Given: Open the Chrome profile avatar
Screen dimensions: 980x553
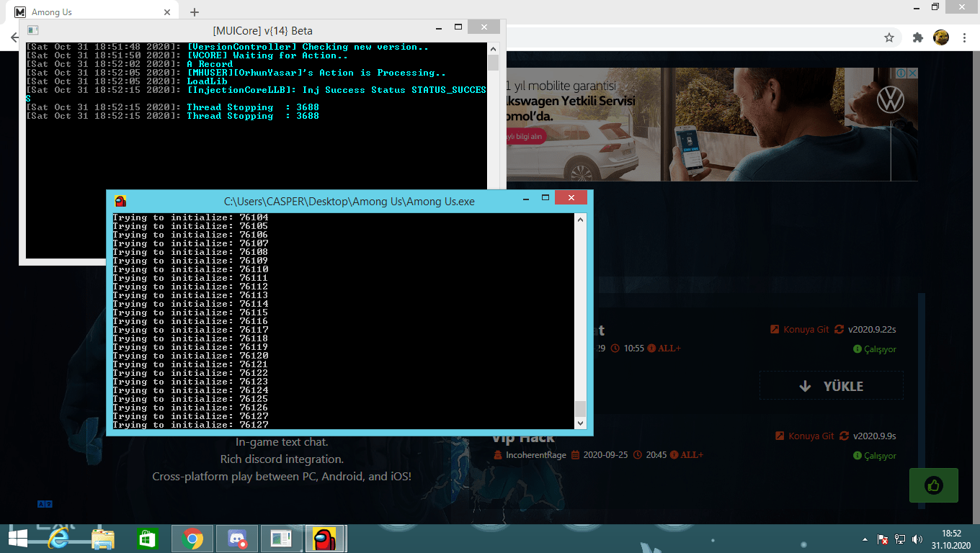Looking at the screenshot, I should point(940,37).
